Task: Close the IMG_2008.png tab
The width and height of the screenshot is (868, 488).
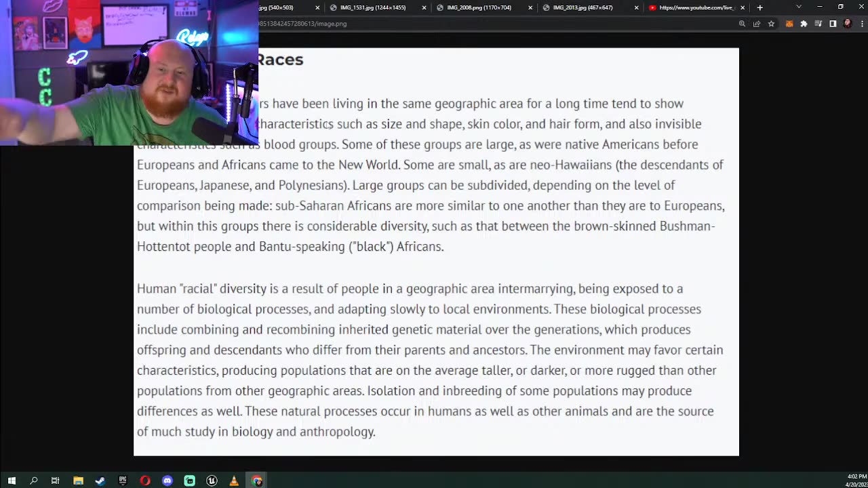Action: [x=530, y=7]
